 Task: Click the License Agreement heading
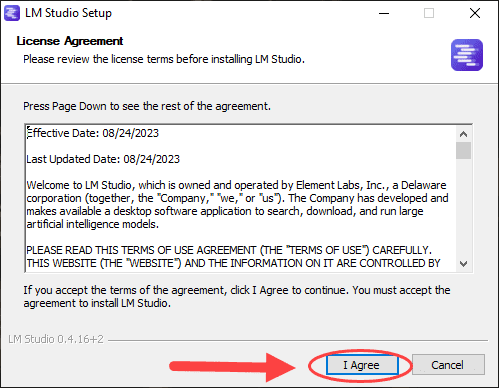tap(70, 41)
